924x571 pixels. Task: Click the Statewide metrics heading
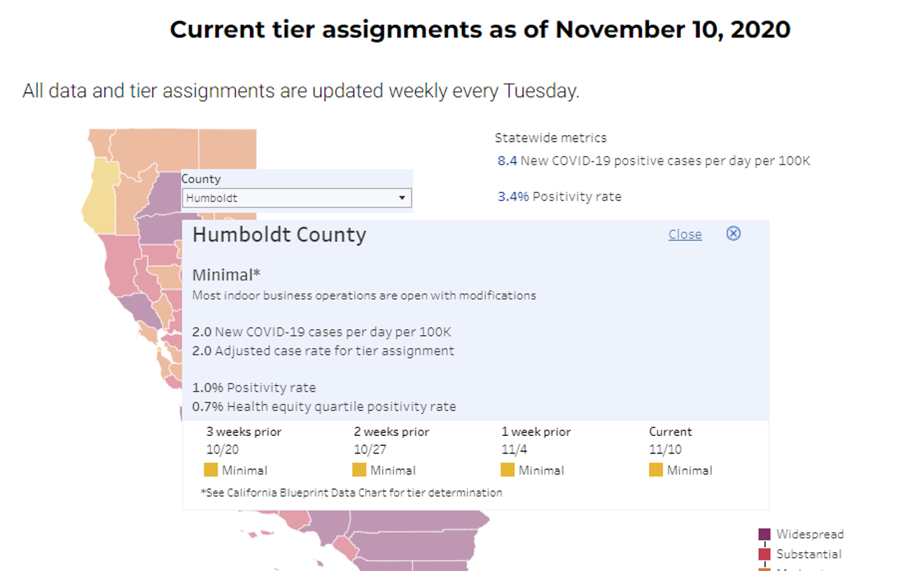pyautogui.click(x=550, y=138)
